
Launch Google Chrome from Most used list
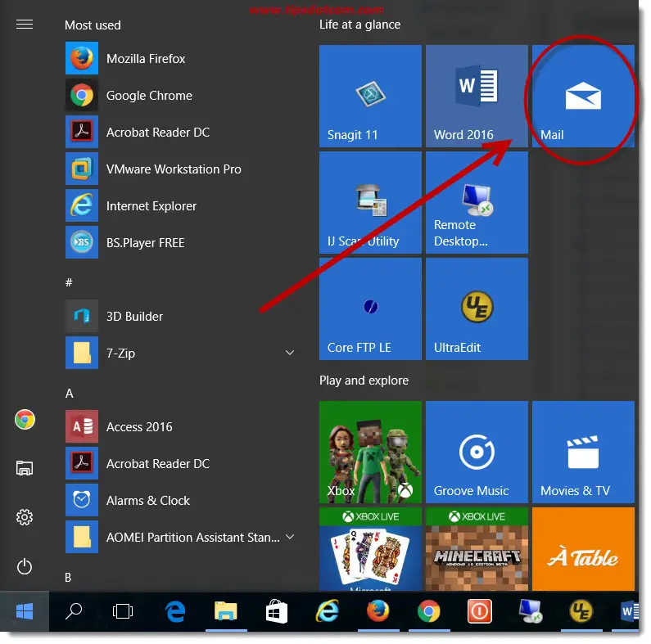(x=181, y=96)
